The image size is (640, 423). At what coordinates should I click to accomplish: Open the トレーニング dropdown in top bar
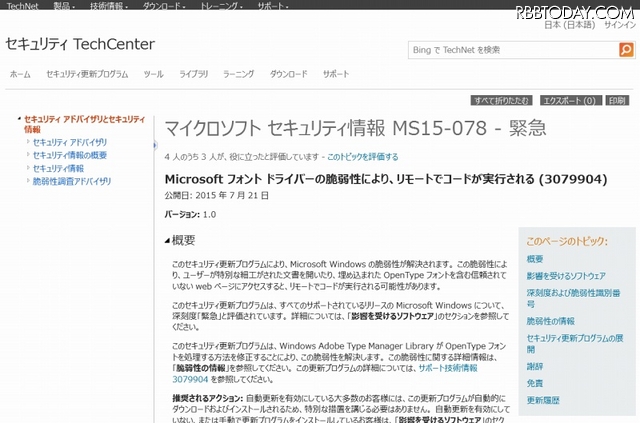pyautogui.click(x=221, y=6)
